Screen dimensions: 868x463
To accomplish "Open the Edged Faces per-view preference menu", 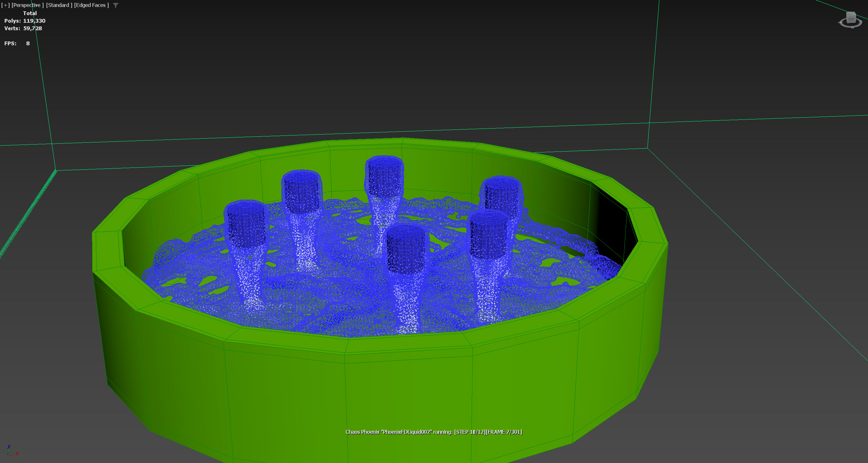I will [91, 5].
